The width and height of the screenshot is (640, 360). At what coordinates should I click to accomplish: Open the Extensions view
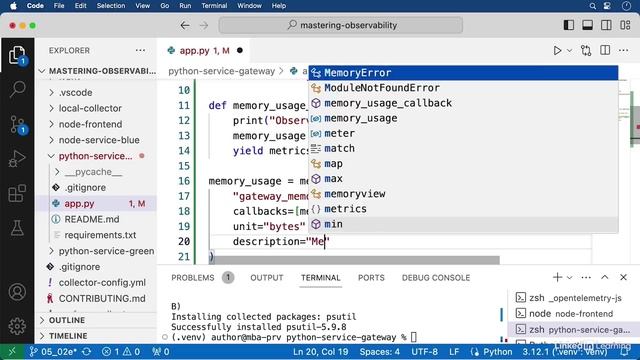[17, 193]
